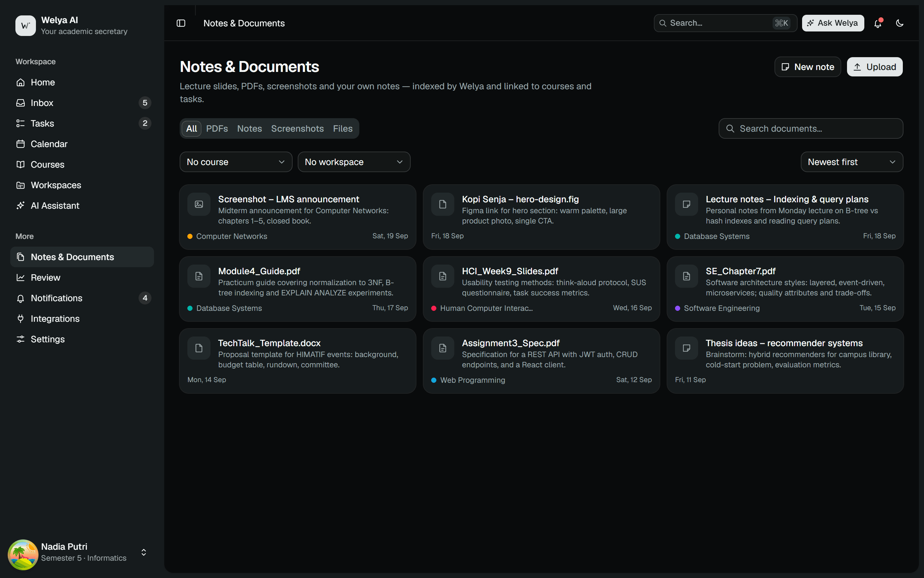Open TechTalk_Template.docx file
Viewport: 924px width, 578px height.
tap(297, 361)
